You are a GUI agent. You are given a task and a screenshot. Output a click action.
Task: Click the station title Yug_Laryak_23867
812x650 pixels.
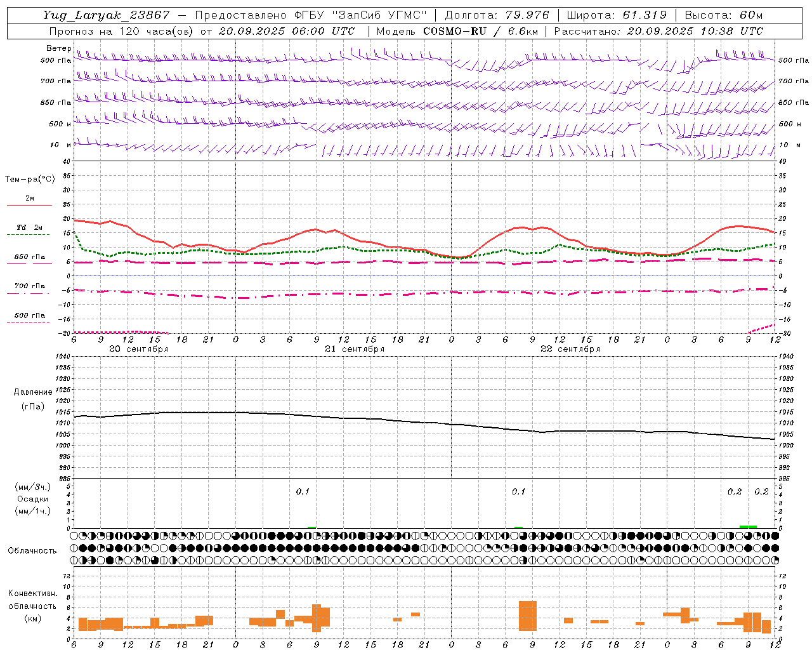click(107, 15)
